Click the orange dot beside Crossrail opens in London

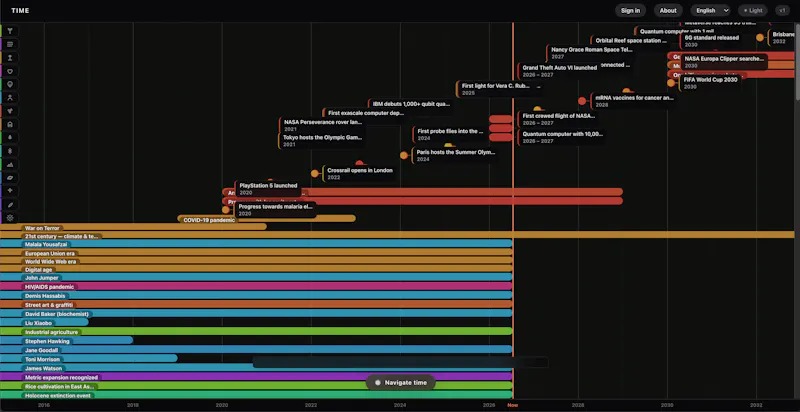tap(315, 173)
